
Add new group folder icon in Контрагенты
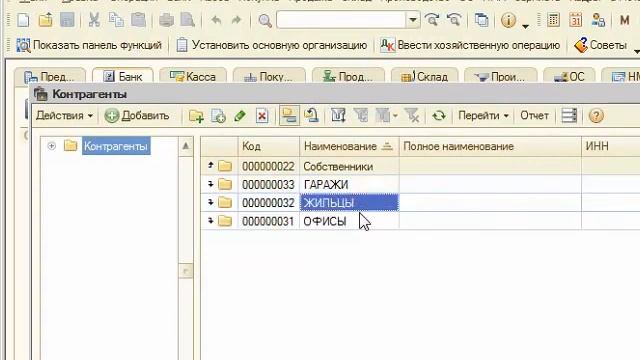196,116
